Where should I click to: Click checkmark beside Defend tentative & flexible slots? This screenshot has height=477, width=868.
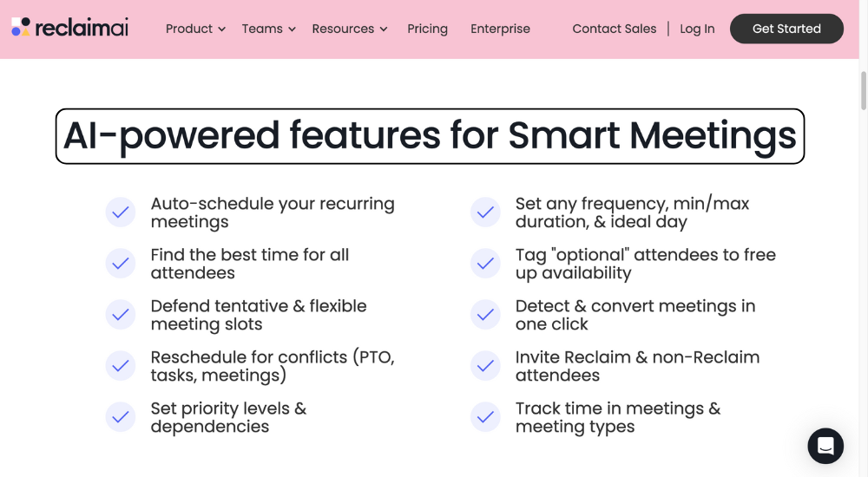(x=121, y=314)
